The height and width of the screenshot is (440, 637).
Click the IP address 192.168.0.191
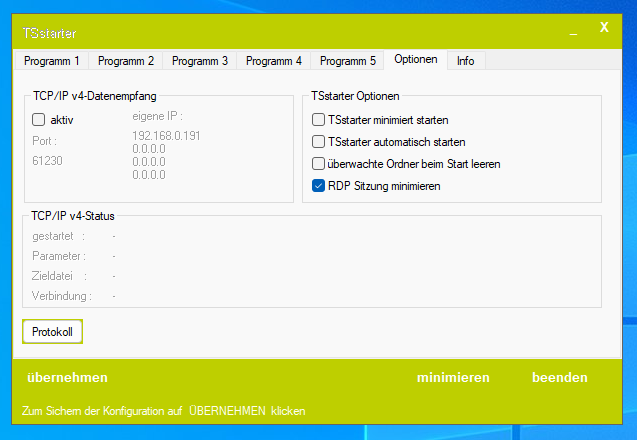[x=166, y=136]
